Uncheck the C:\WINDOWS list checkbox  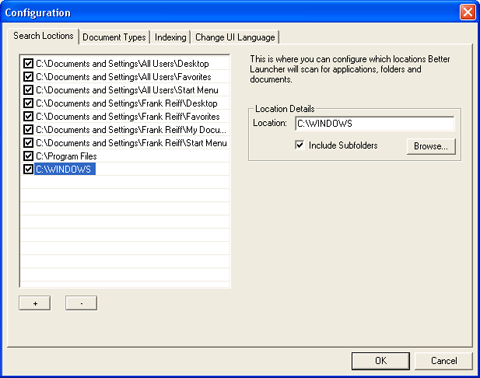pos(28,169)
